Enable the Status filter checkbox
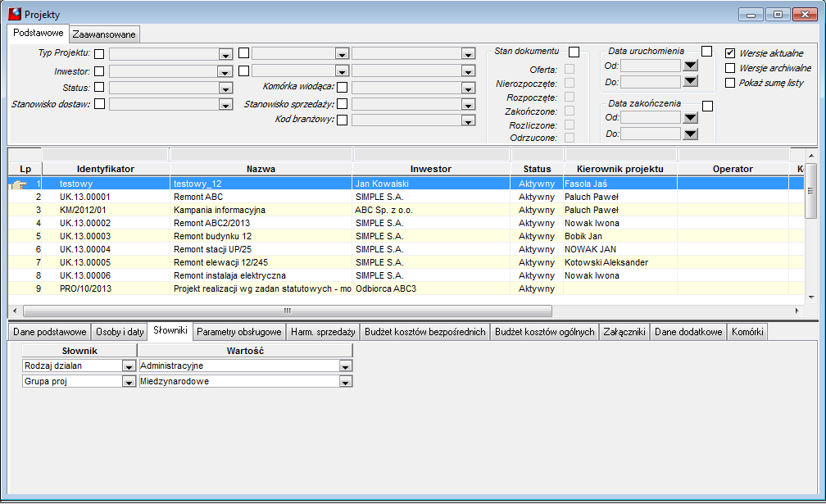 (x=99, y=87)
